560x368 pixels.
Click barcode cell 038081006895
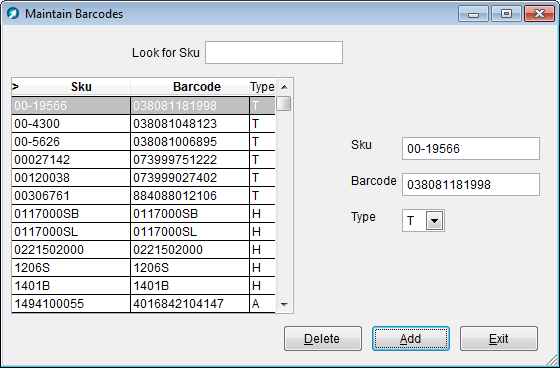(x=190, y=142)
